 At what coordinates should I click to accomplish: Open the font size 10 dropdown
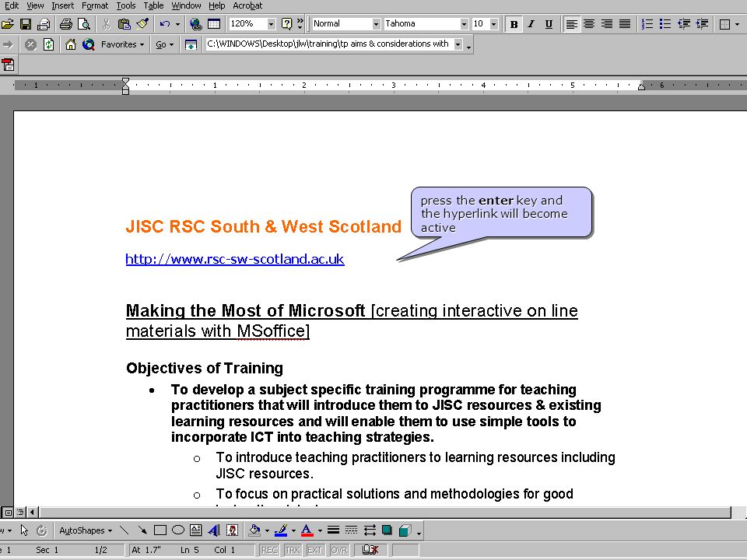tap(493, 24)
